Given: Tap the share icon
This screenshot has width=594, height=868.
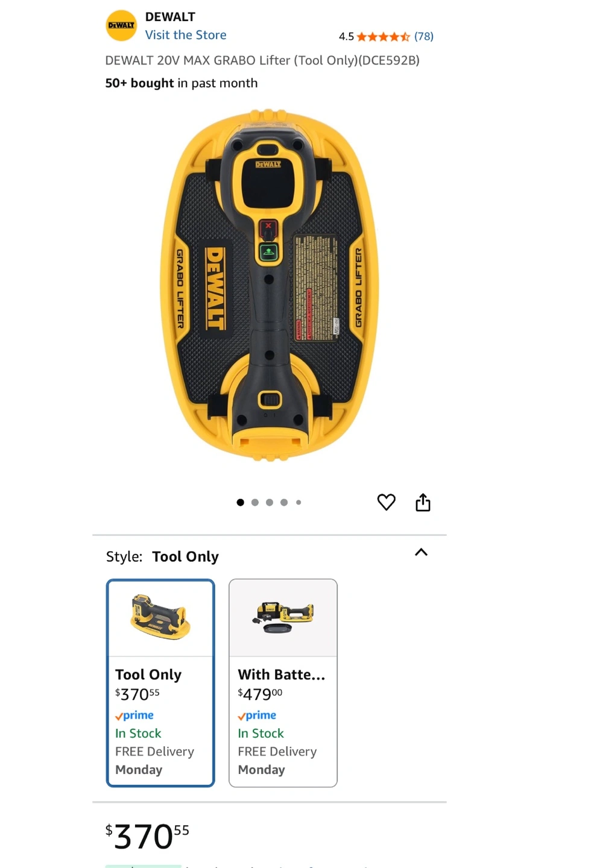Looking at the screenshot, I should [x=423, y=502].
